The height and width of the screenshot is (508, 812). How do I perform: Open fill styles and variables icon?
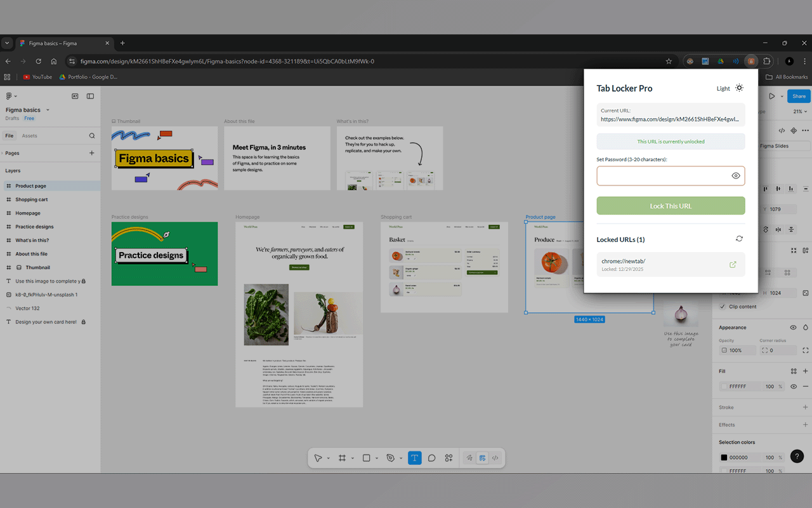click(794, 371)
